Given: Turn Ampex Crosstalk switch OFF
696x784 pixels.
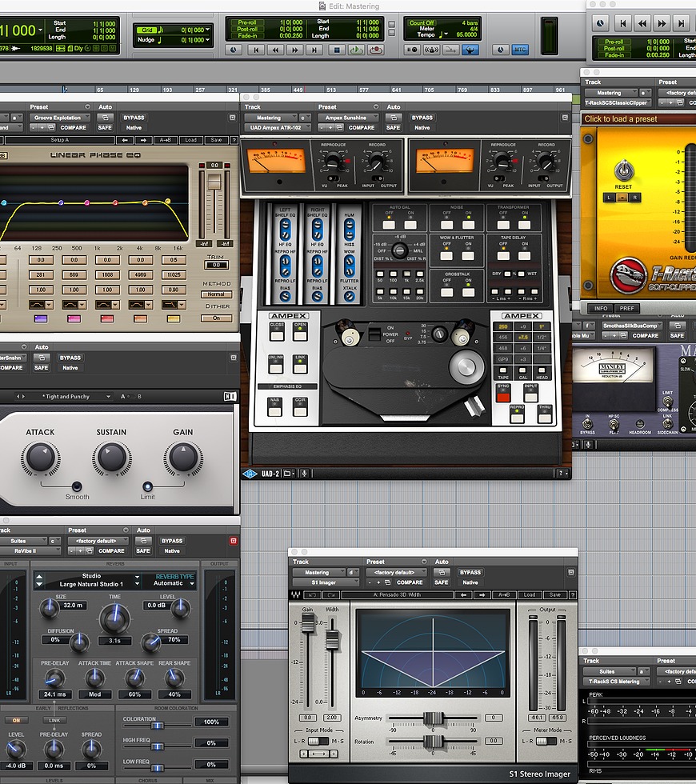Looking at the screenshot, I should point(446,293).
